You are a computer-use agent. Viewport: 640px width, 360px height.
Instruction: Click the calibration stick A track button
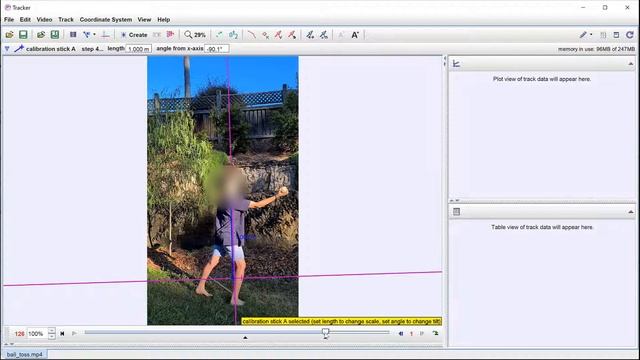45,49
